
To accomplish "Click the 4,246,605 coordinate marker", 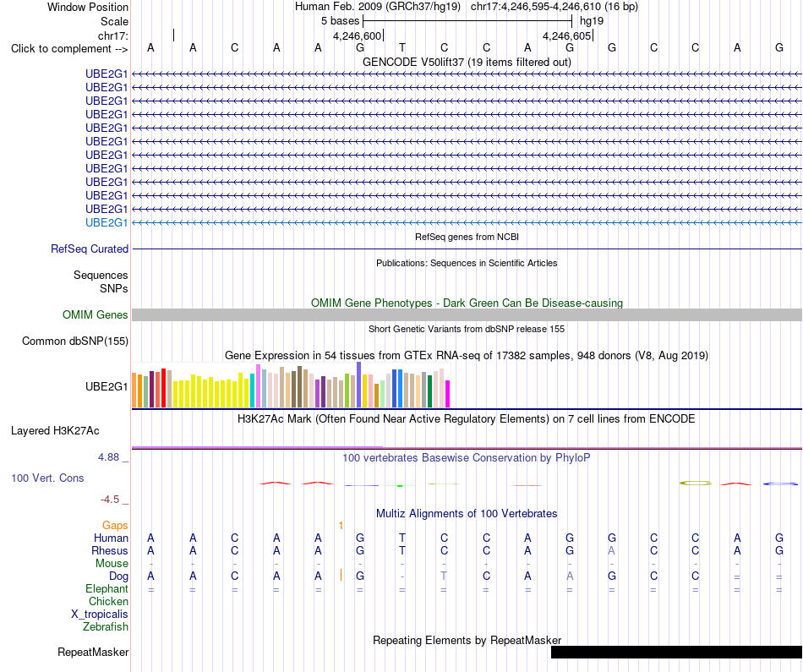I will click(567, 36).
